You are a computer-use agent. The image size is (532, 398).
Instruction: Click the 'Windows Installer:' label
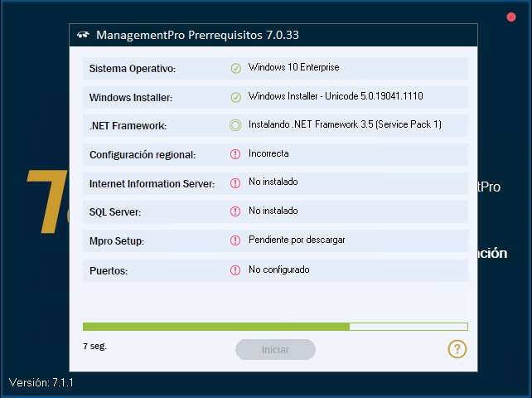[x=131, y=98]
